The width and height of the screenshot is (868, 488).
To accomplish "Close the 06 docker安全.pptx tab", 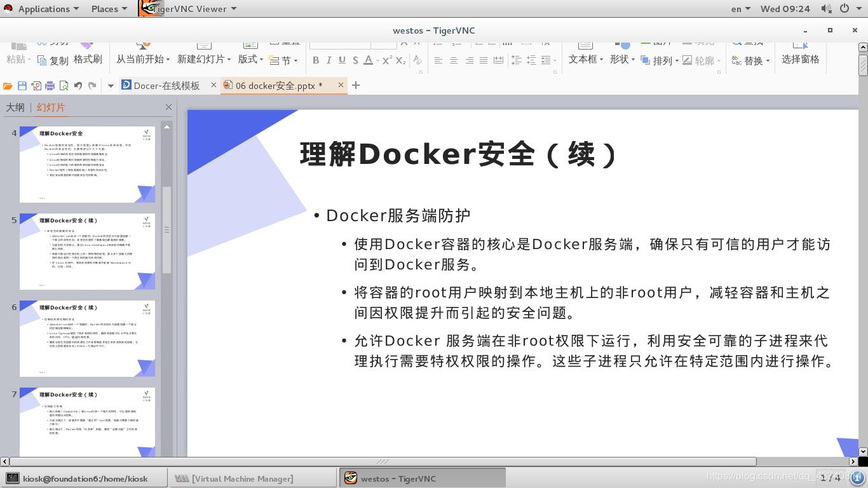I will [x=341, y=85].
